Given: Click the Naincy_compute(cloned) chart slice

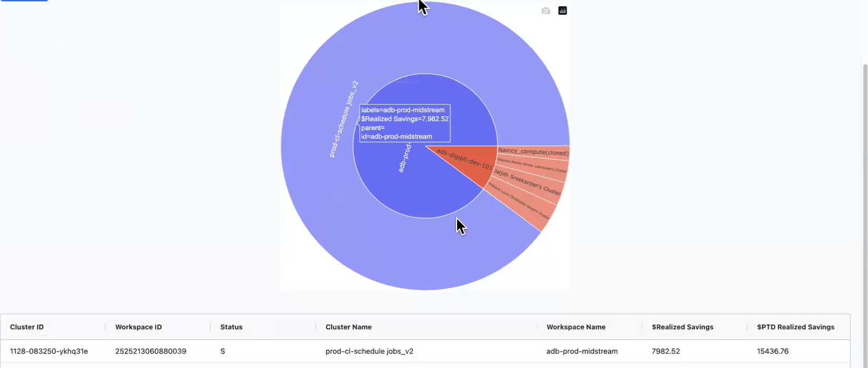Looking at the screenshot, I should click(x=533, y=152).
